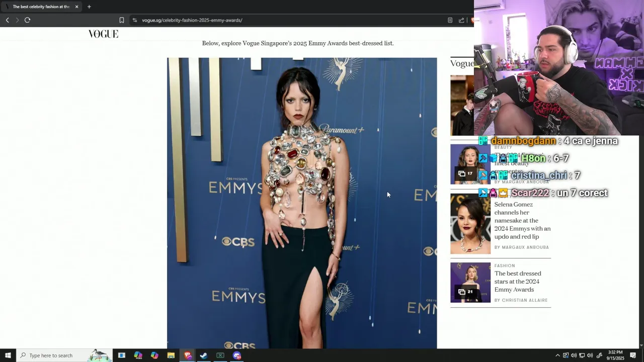Viewport: 644px width, 362px height.
Task: Show hidden system tray icons
Action: coord(557,355)
